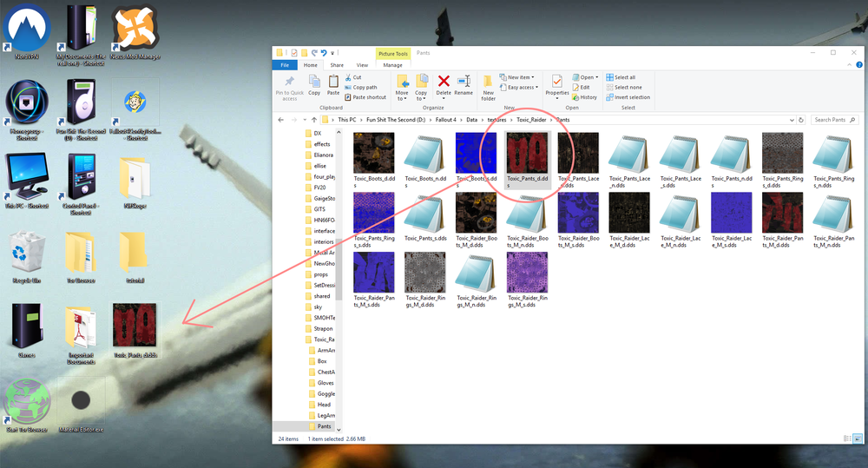868x468 pixels.
Task: Click Select none in the ribbon
Action: pyautogui.click(x=624, y=88)
